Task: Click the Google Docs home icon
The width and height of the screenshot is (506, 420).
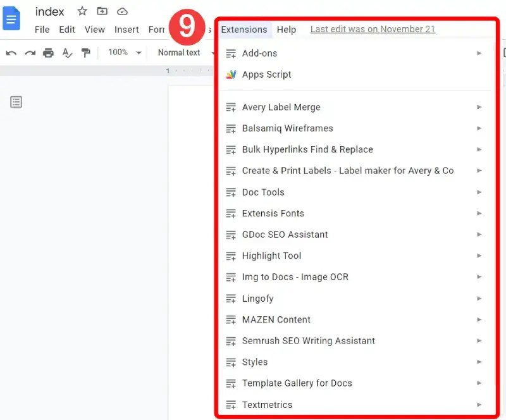Action: pos(11,18)
